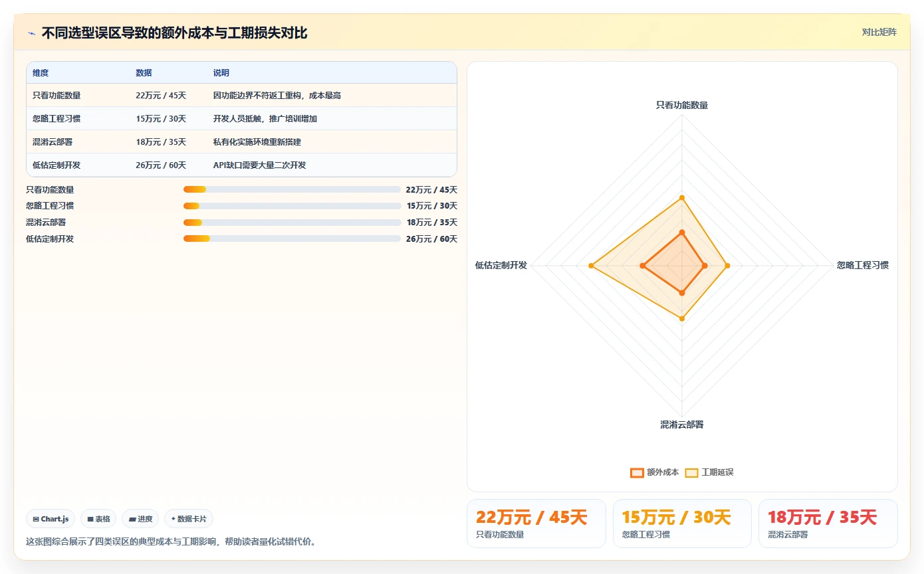Click the footer caption 这张图综合展示了四类误区

point(170,541)
